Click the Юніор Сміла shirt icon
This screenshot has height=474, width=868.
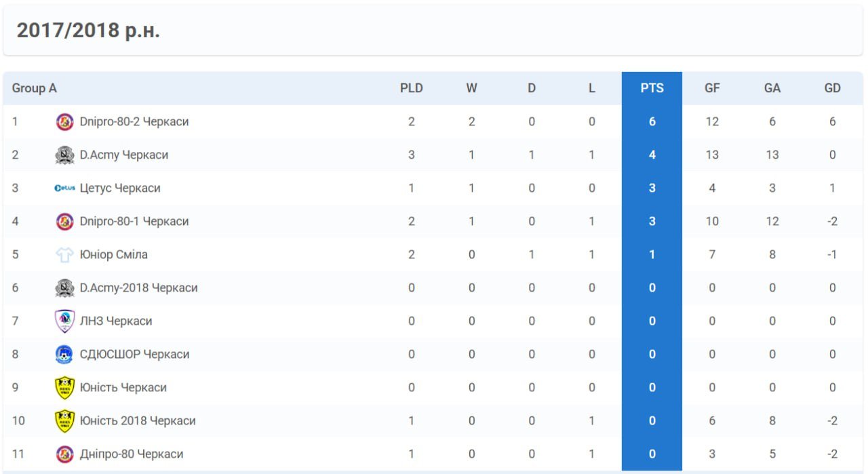point(64,255)
